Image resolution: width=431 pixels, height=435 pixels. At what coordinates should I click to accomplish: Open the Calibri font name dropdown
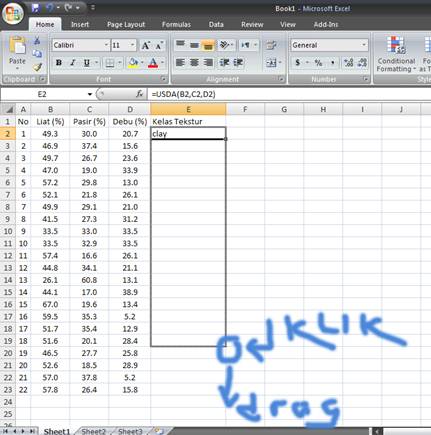tap(106, 45)
